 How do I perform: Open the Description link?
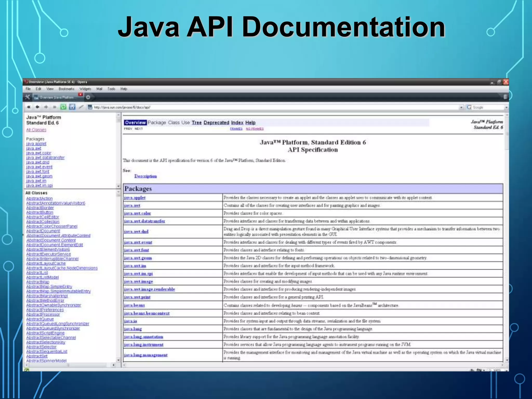[145, 176]
